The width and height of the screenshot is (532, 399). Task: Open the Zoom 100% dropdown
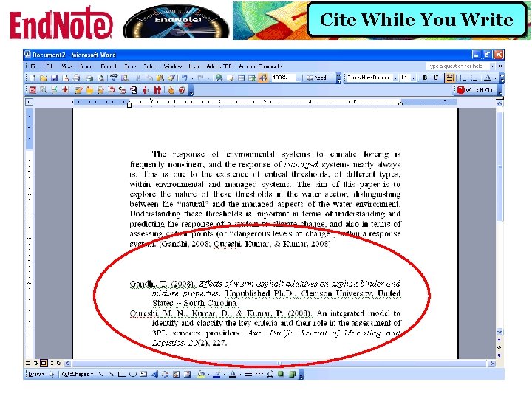tap(298, 78)
